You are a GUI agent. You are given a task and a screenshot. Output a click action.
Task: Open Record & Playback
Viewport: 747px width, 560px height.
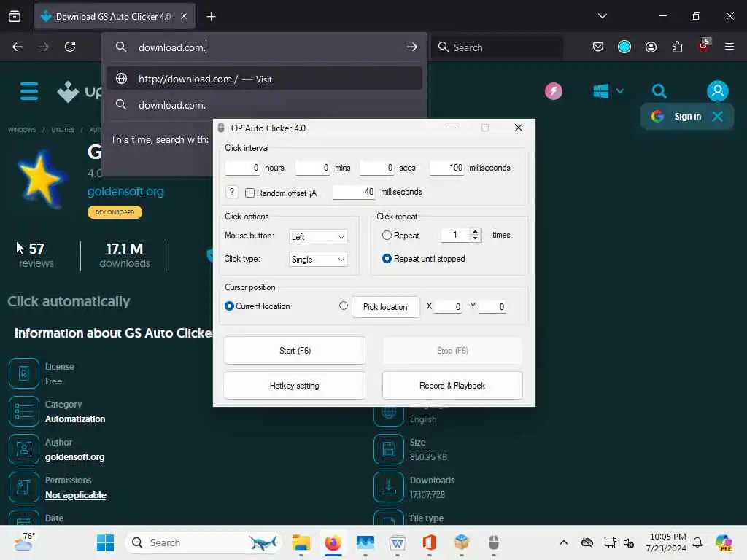[452, 386]
